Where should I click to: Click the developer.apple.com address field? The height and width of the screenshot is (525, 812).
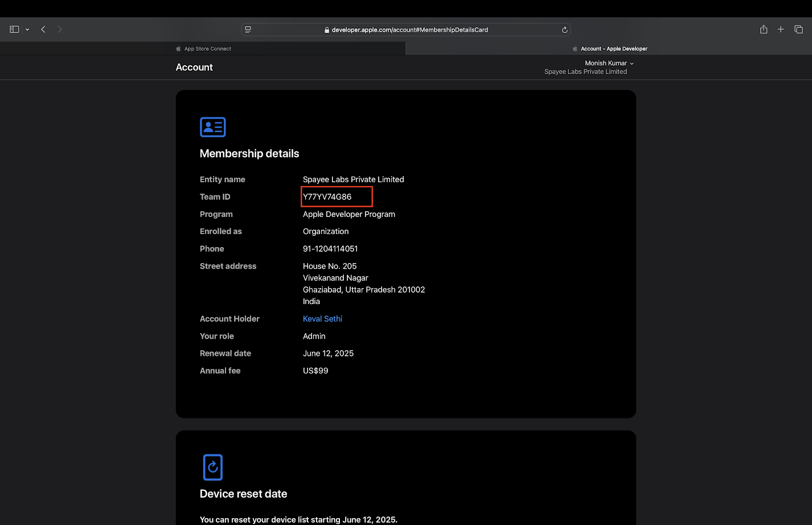coord(409,30)
